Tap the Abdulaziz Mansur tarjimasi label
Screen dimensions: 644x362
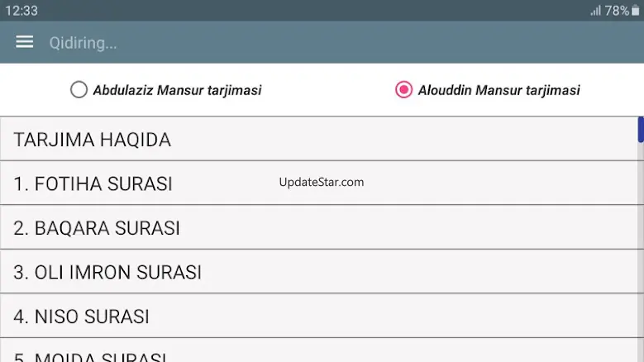(177, 90)
